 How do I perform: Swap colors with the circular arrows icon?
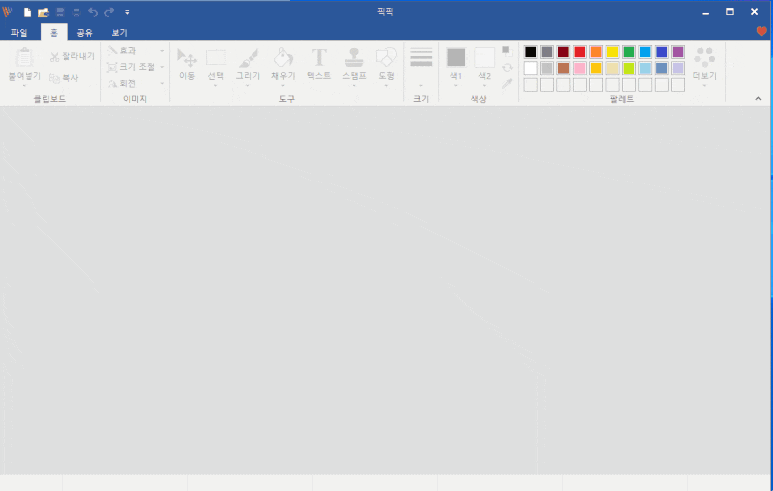507,68
